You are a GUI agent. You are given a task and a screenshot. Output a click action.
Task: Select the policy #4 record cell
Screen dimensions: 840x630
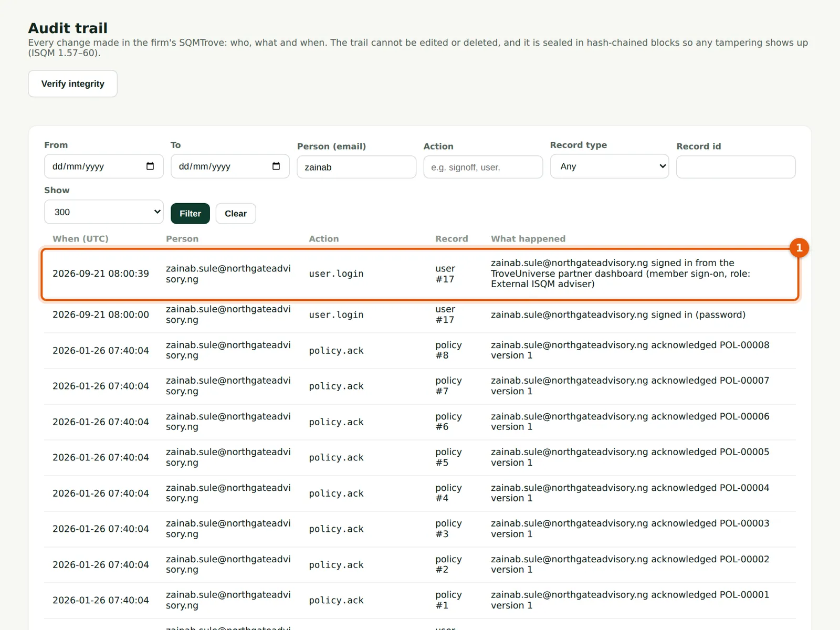(448, 493)
